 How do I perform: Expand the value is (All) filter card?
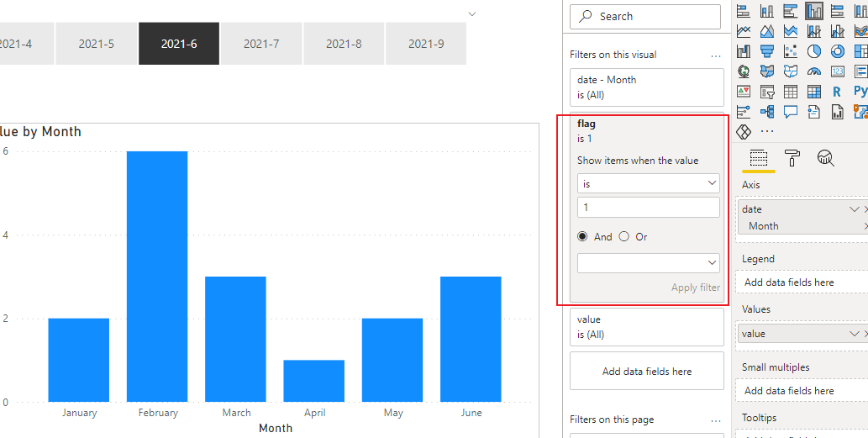point(646,327)
